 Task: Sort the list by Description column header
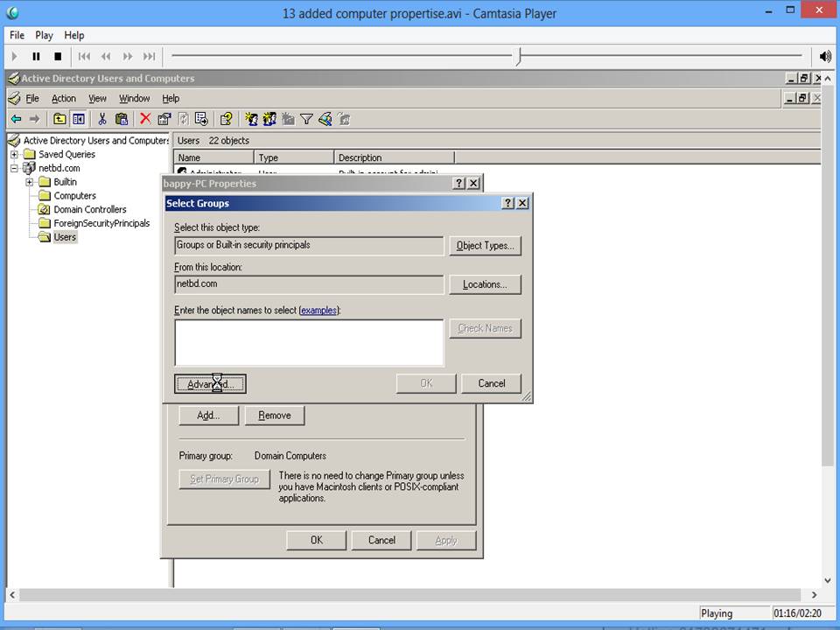tap(395, 157)
